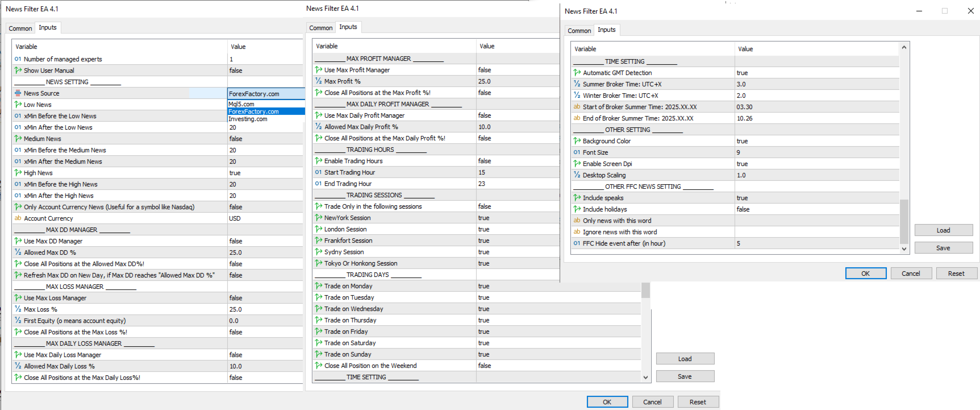Image resolution: width=980 pixels, height=410 pixels.
Task: Click the Close All Position on the Weekend icon
Action: [x=319, y=366]
